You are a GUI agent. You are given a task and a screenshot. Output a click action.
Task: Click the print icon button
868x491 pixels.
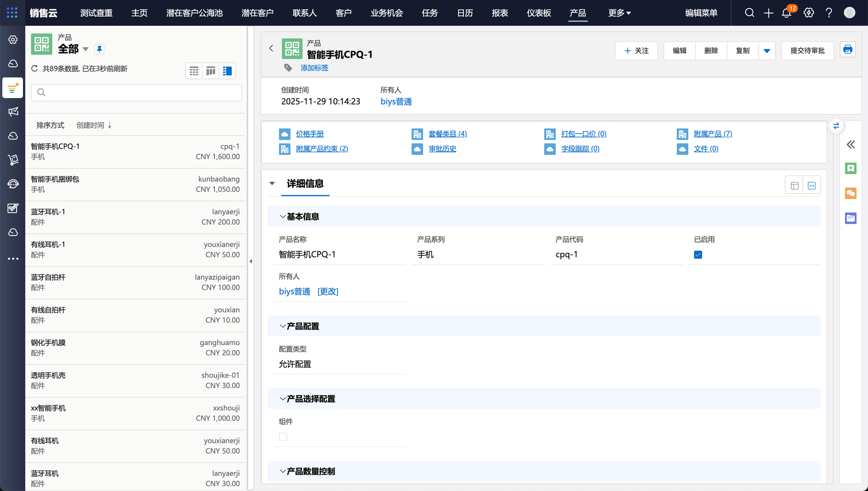point(848,50)
